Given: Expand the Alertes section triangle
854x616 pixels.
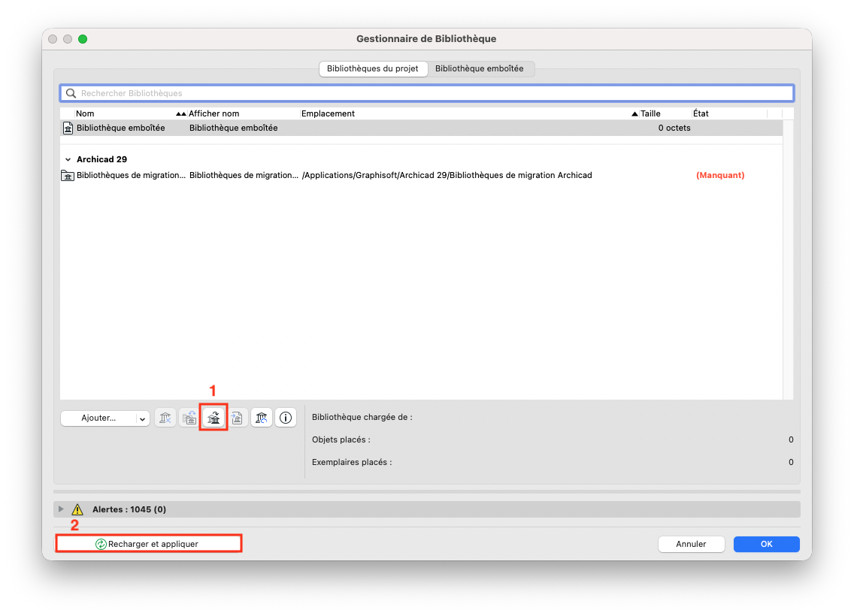Looking at the screenshot, I should click(x=61, y=509).
